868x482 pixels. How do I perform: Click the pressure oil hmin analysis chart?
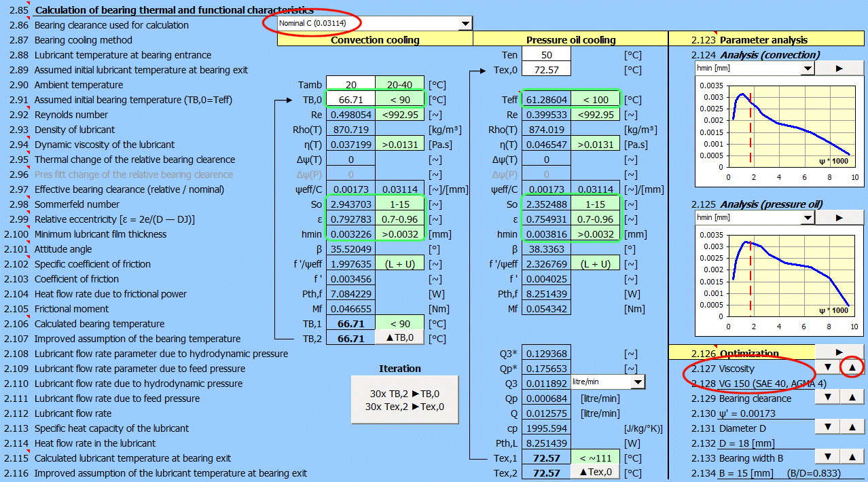[x=778, y=280]
